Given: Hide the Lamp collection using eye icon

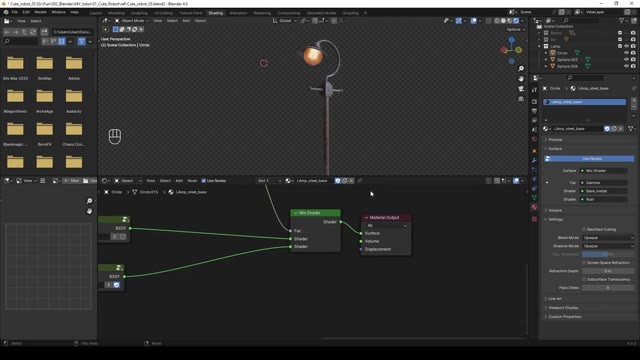Looking at the screenshot, I should (x=627, y=46).
